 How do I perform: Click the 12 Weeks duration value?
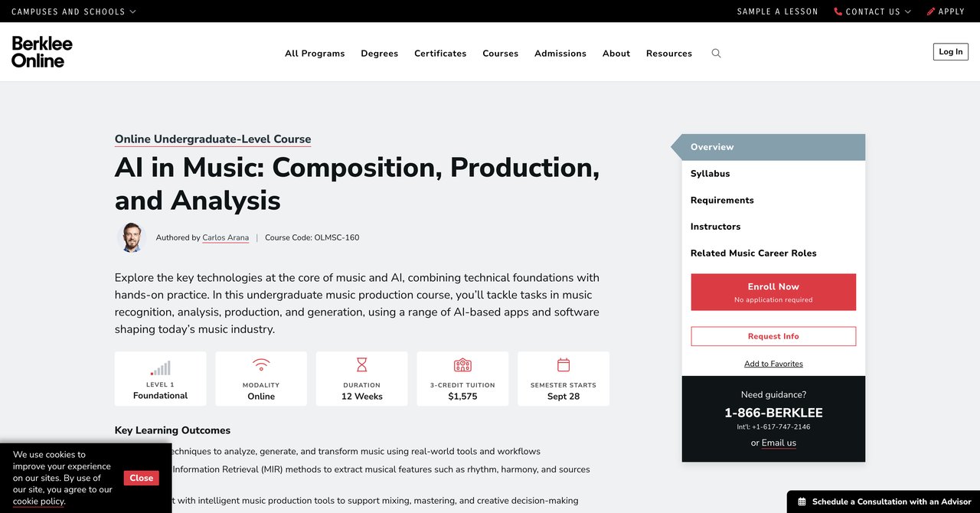[362, 397]
